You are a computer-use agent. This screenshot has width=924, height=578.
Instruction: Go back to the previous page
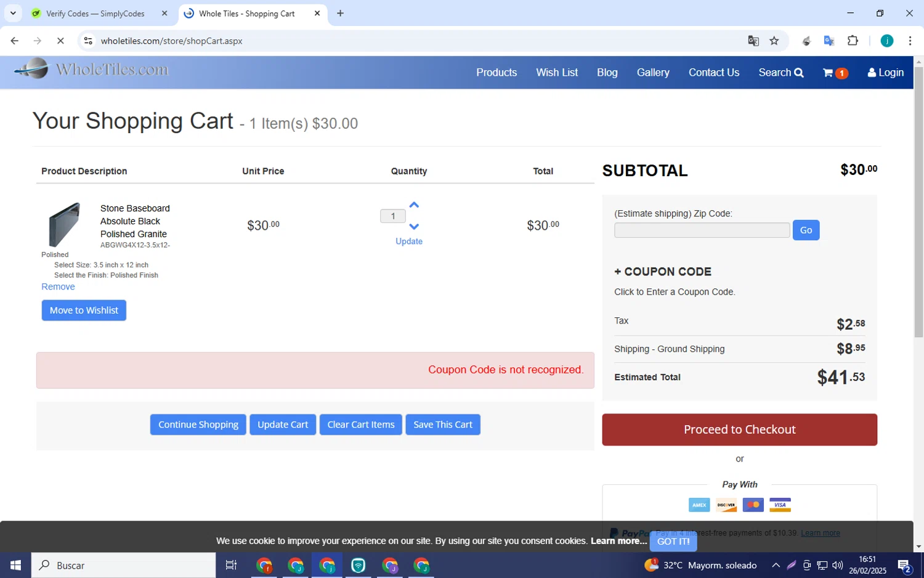pos(15,41)
